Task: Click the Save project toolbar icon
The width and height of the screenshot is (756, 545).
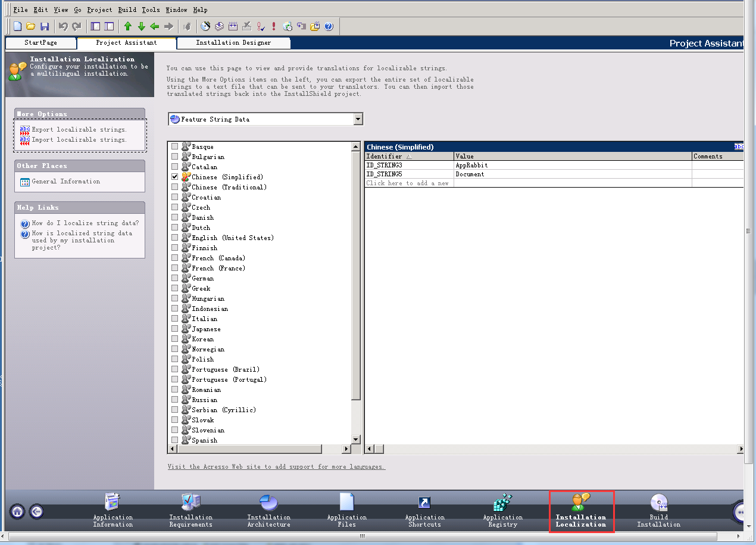Action: 45,26
